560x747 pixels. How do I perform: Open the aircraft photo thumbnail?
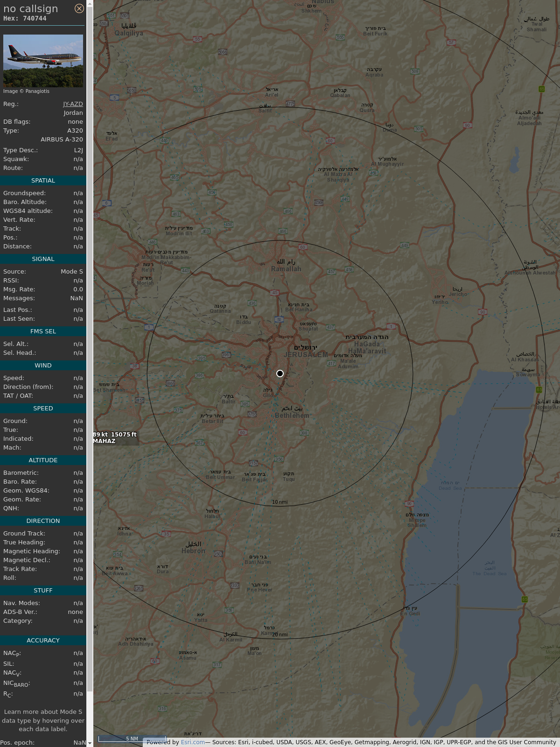pyautogui.click(x=43, y=61)
